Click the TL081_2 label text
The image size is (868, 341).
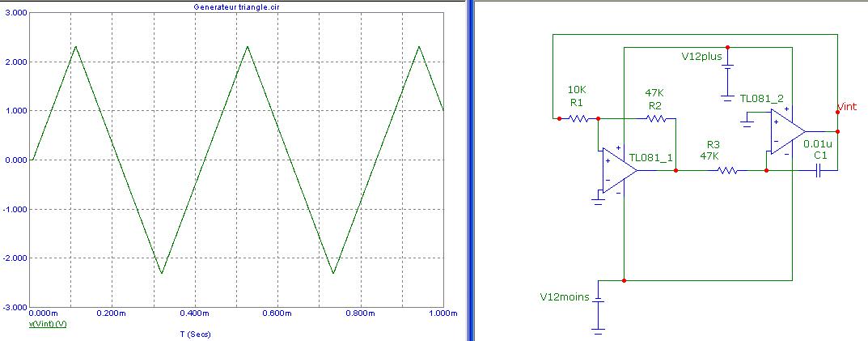[x=762, y=99]
